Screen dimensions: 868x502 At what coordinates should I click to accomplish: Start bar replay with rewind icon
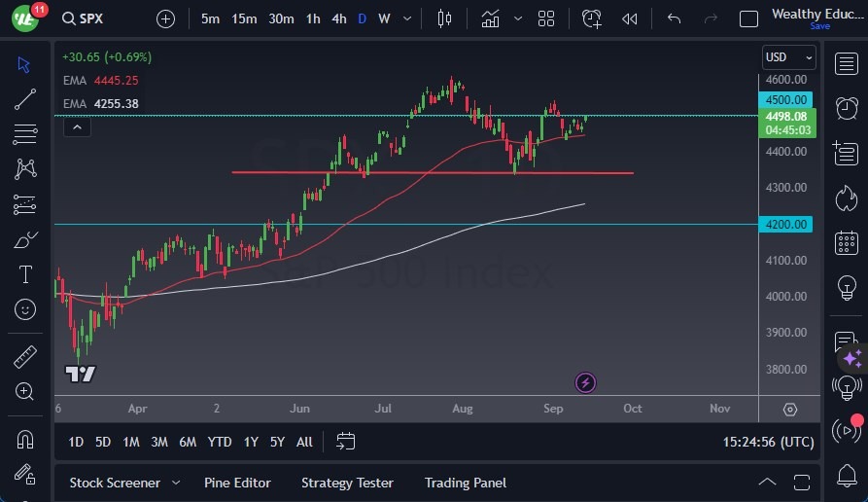pos(630,18)
